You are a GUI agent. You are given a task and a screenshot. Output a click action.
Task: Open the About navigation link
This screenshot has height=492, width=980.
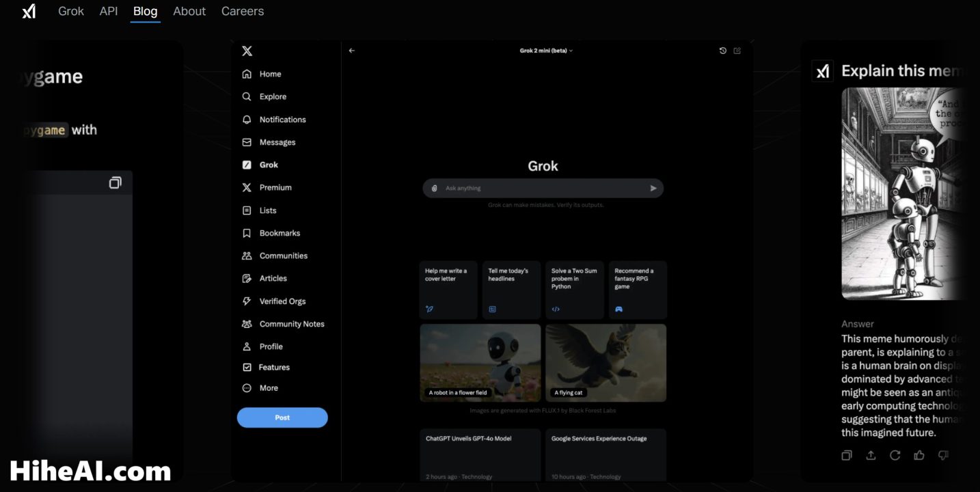click(x=189, y=11)
